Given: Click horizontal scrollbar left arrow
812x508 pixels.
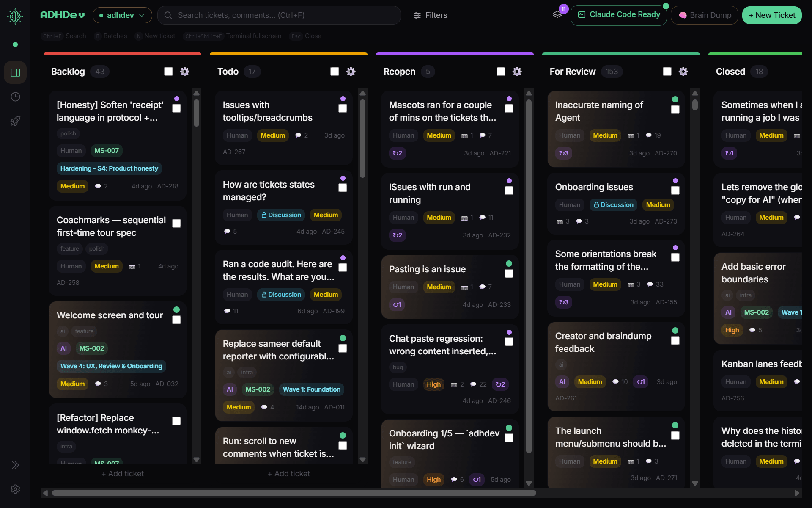Looking at the screenshot, I should pos(46,493).
